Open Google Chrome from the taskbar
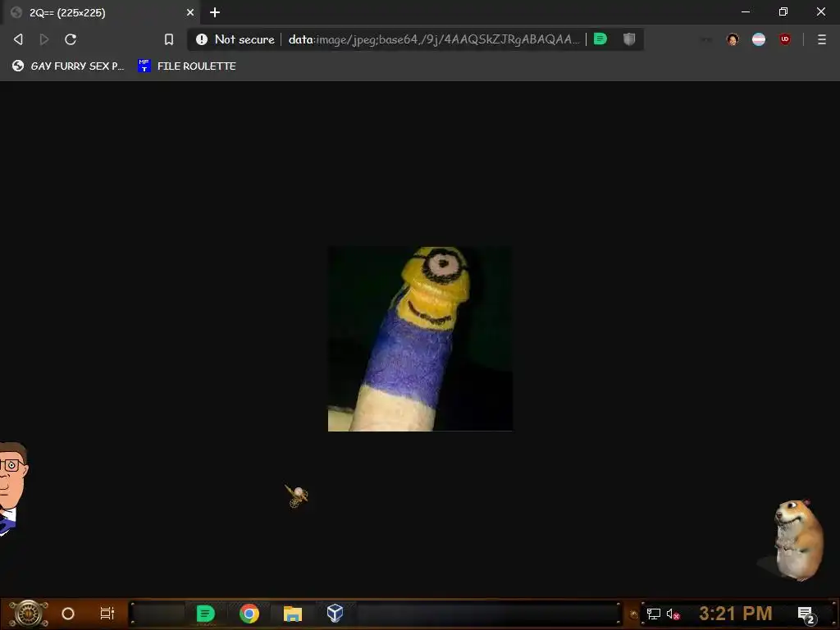840x630 pixels. click(x=249, y=614)
